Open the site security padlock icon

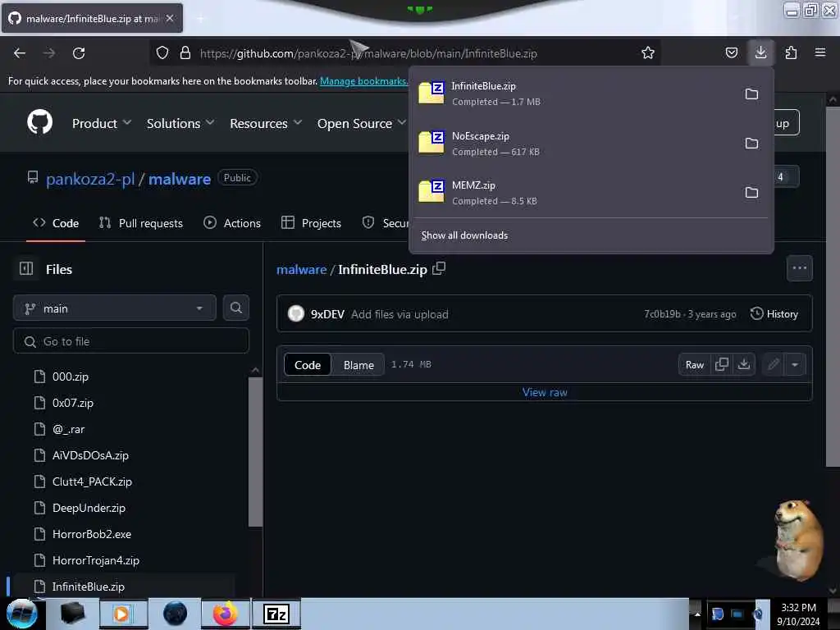(x=185, y=53)
